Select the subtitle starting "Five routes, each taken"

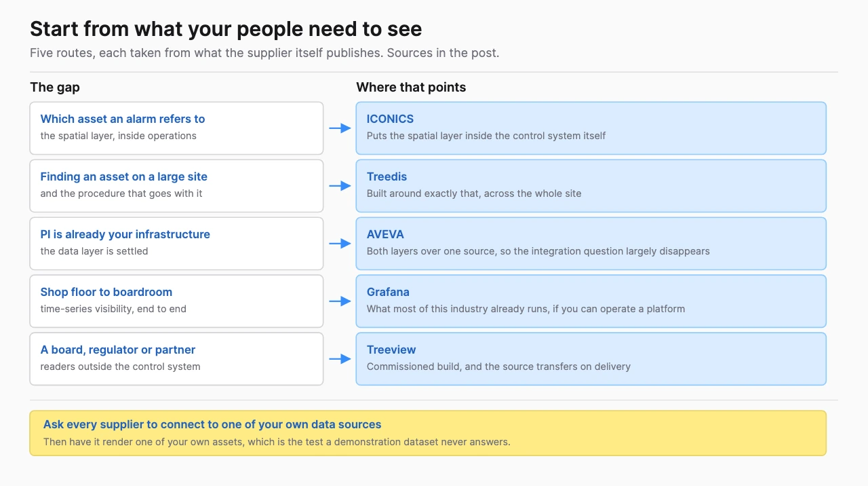(x=264, y=53)
